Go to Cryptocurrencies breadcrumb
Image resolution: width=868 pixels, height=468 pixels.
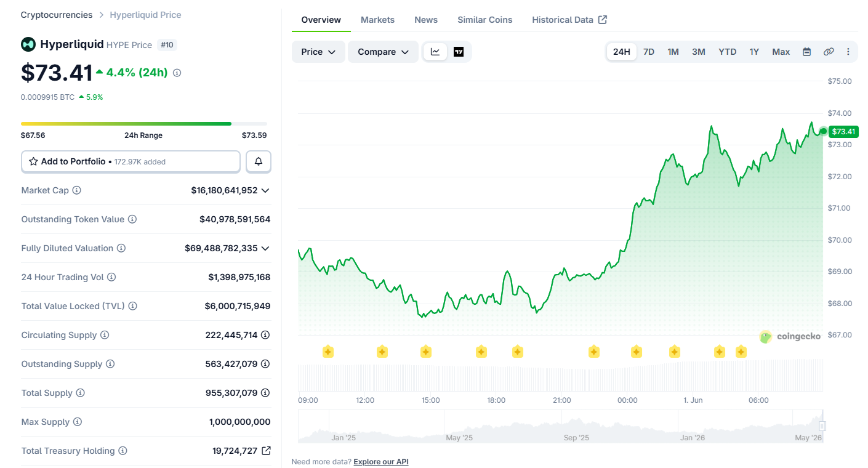pos(57,15)
